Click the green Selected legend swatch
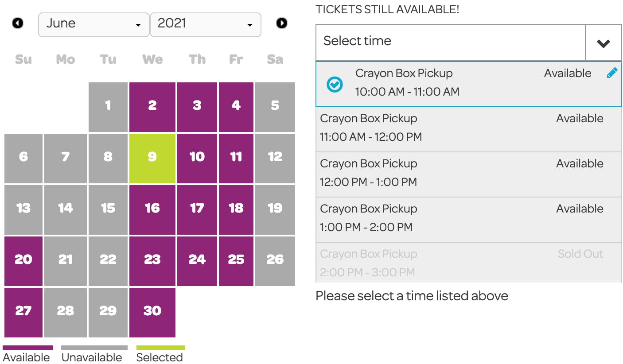The width and height of the screenshot is (623, 364). [160, 348]
